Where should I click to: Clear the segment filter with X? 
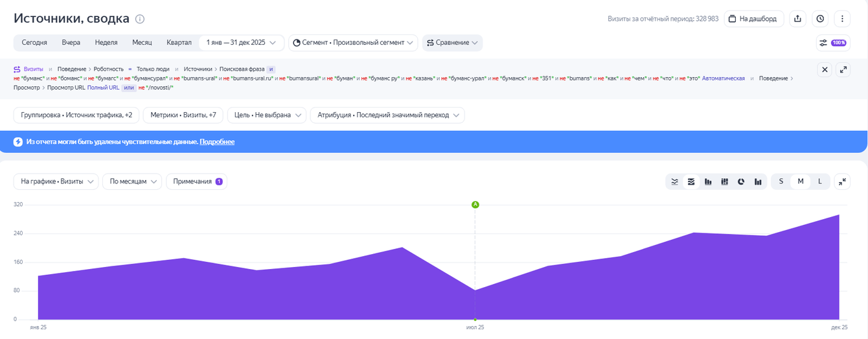pyautogui.click(x=825, y=69)
